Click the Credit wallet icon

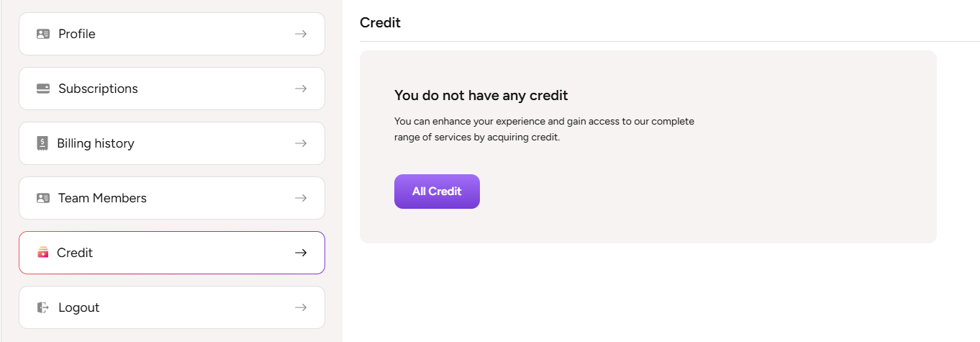[42, 253]
